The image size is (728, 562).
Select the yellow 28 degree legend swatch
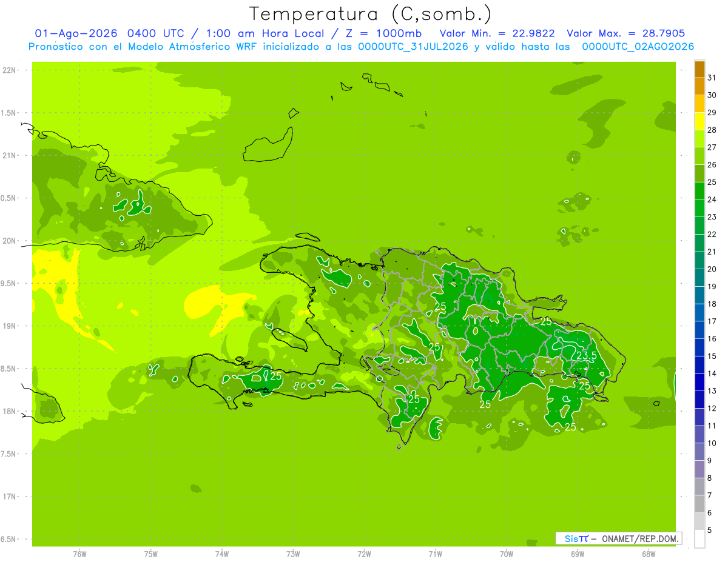click(699, 121)
